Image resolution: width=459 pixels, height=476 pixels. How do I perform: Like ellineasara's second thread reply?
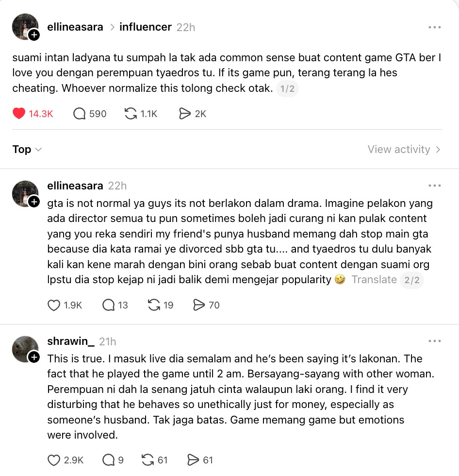tap(54, 305)
